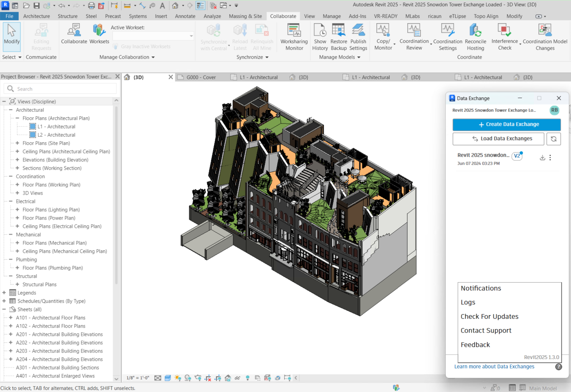Click the refresh data exchanges icon
The width and height of the screenshot is (571, 392).
pyautogui.click(x=554, y=139)
